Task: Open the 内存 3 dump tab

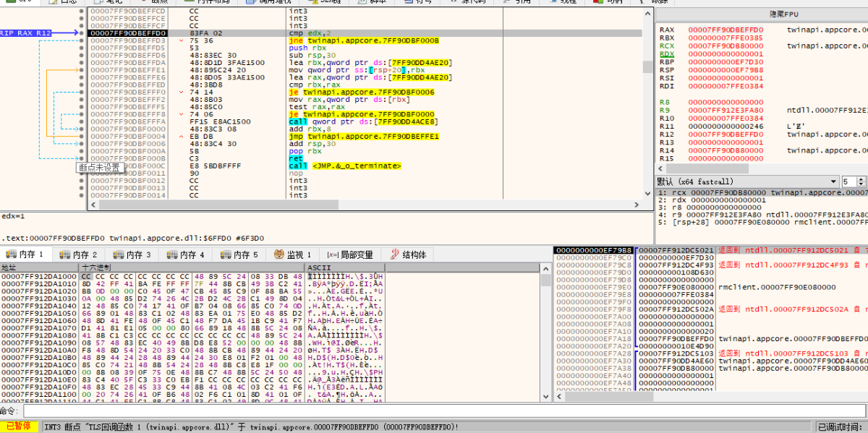Action: [133, 254]
